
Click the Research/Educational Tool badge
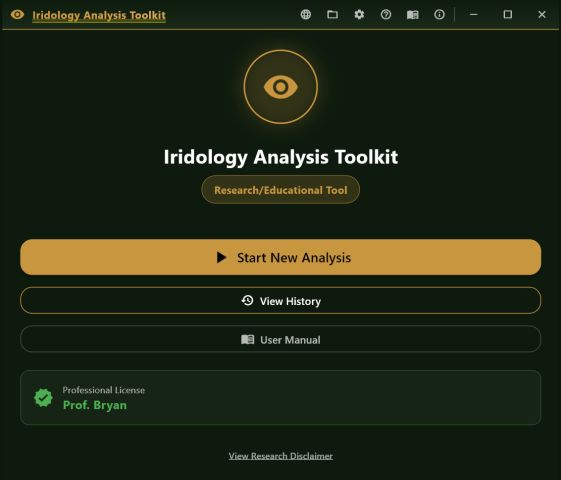point(281,190)
